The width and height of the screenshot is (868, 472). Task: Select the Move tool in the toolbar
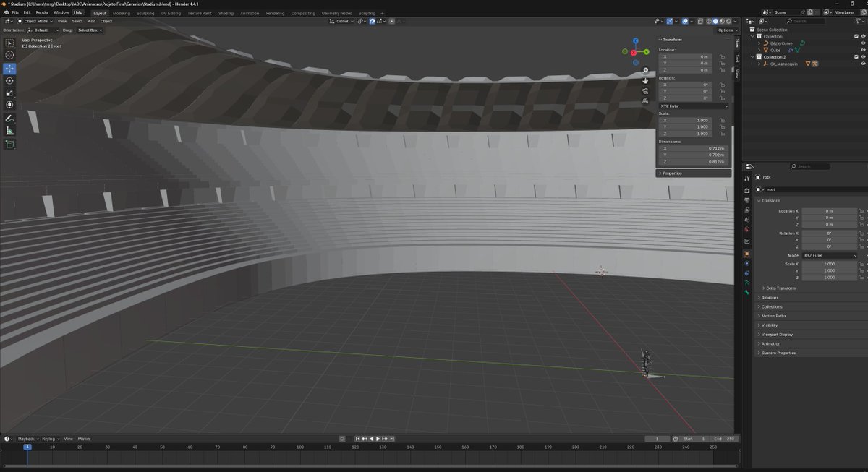(9, 68)
